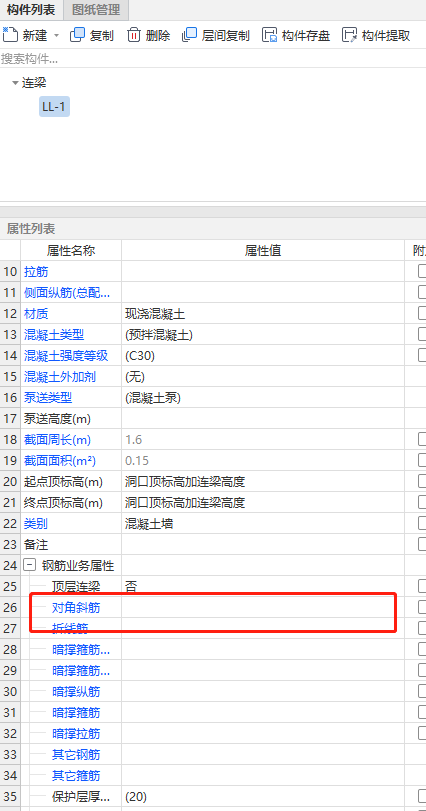Image resolution: width=426 pixels, height=811 pixels.
Task: Click the 新建 (New) component icon
Action: [10, 35]
